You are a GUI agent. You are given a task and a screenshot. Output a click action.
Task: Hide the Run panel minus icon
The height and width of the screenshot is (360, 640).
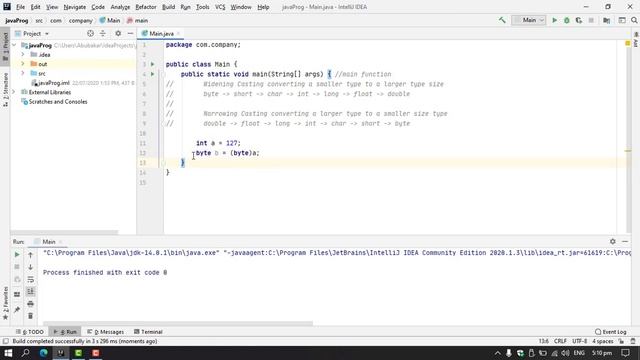point(625,242)
